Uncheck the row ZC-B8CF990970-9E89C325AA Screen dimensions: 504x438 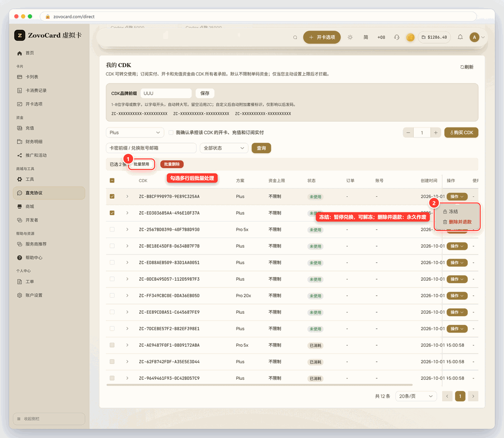coord(112,196)
